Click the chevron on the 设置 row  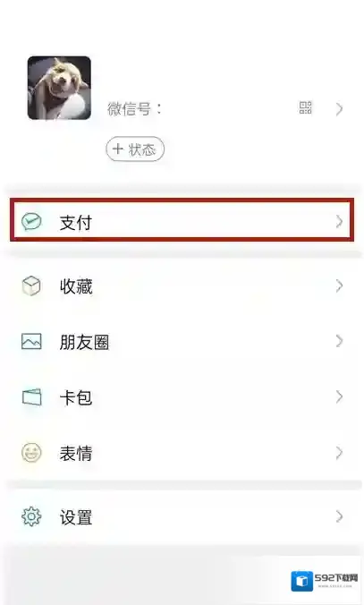point(339,516)
